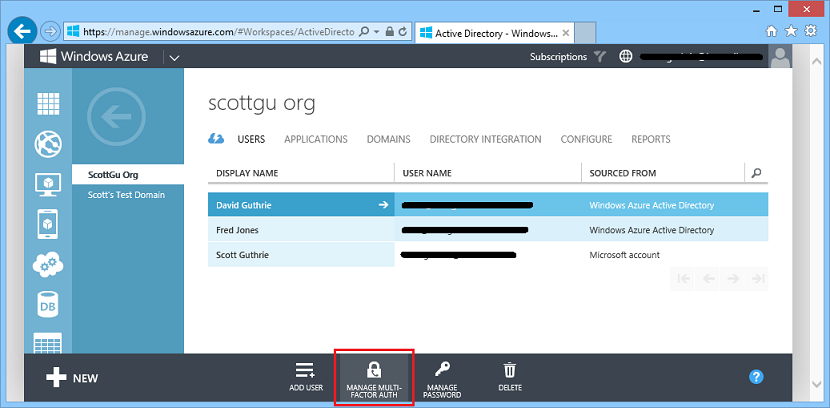Refresh the page with reload icon
The width and height of the screenshot is (830, 408).
coord(403,32)
